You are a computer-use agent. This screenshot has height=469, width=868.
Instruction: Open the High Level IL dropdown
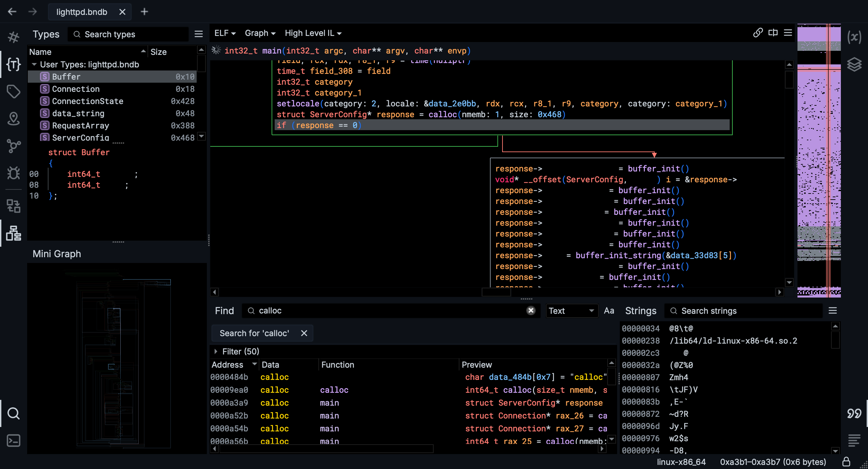(313, 33)
